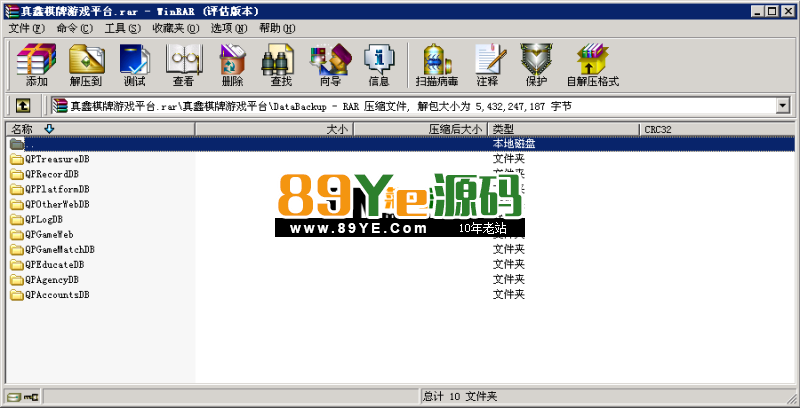Minimize the WinRAR window
The width and height of the screenshot is (800, 408).
pyautogui.click(x=759, y=11)
